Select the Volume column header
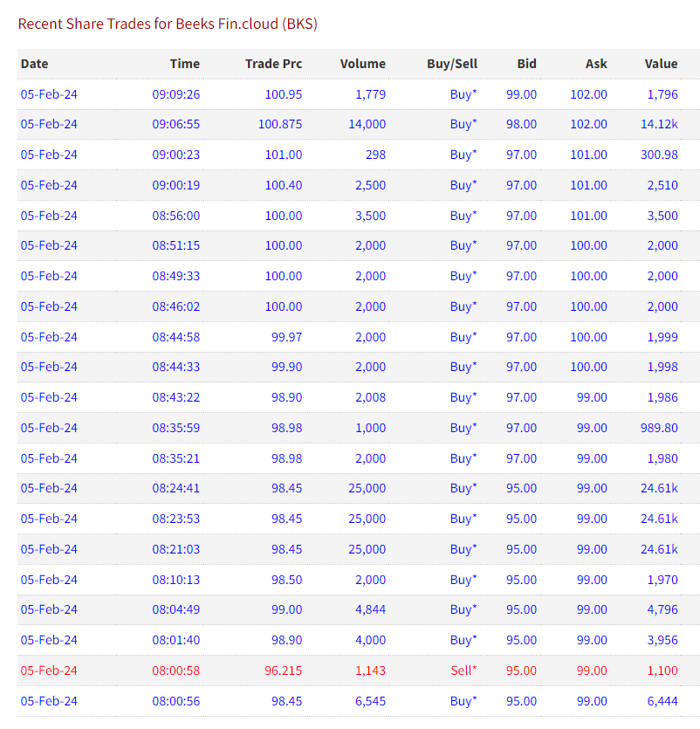Screen dimensions: 700x729 coord(363,64)
